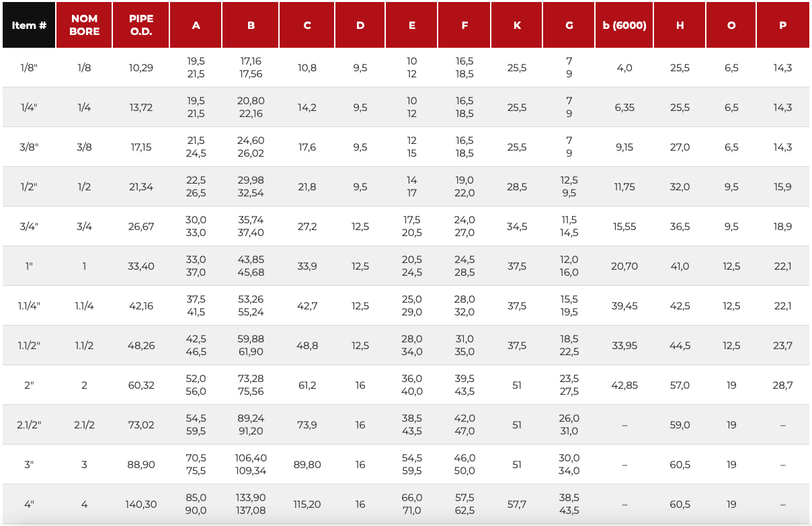Screen dimensions: 812x526
Task: Click the 3/4" item cell
Action: point(29,226)
